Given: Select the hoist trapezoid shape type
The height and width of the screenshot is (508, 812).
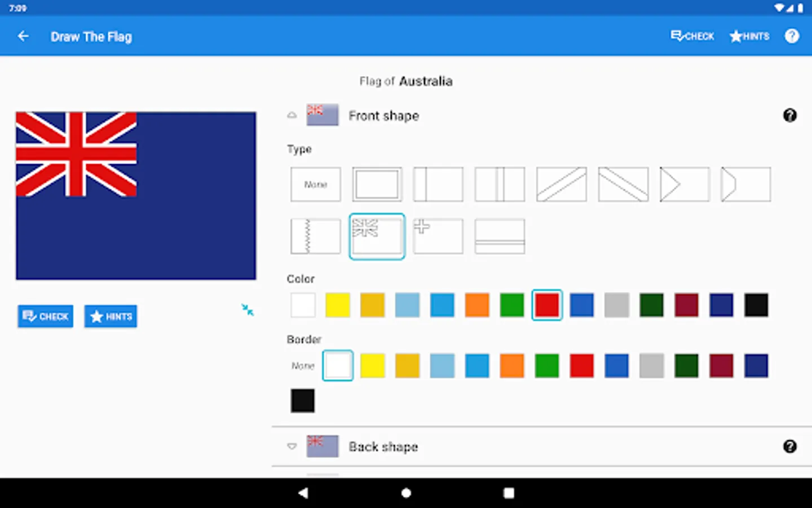Looking at the screenshot, I should coord(745,185).
